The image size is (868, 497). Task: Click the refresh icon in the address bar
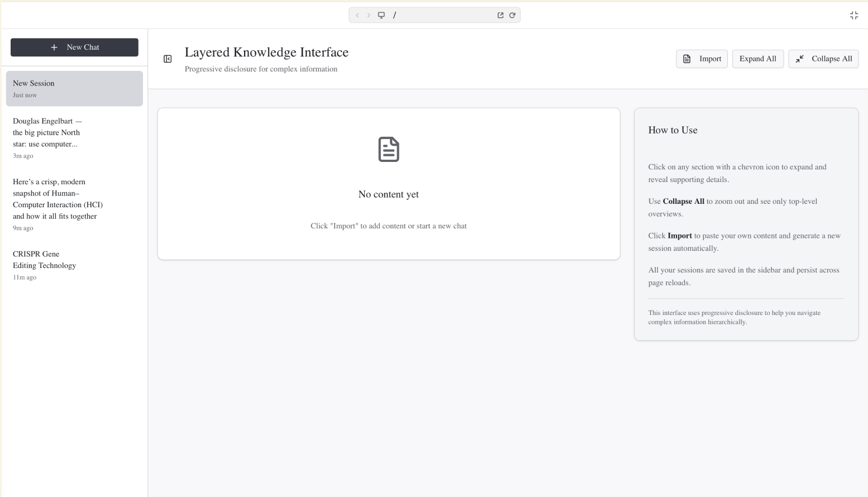(x=512, y=15)
